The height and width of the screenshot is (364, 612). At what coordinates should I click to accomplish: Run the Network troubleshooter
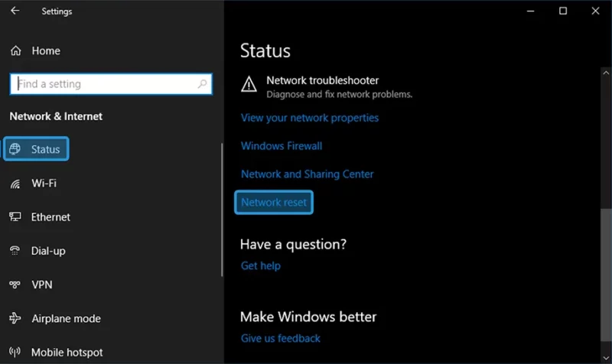point(322,80)
